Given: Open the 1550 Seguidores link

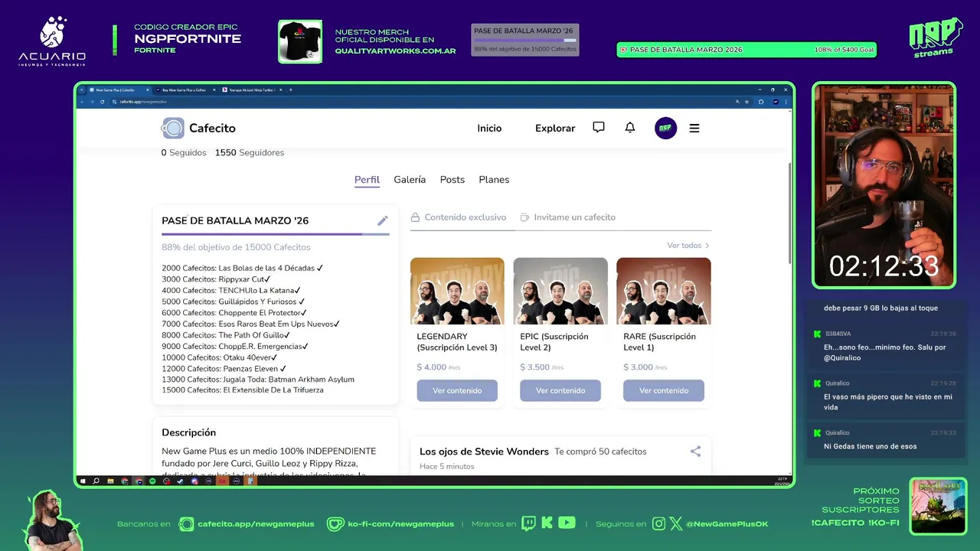Looking at the screenshot, I should (x=250, y=153).
